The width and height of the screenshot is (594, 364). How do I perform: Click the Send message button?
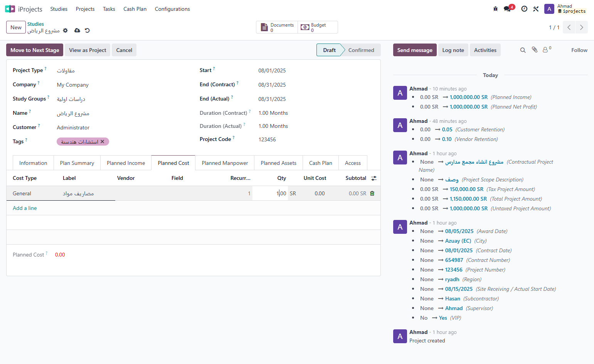tap(415, 50)
